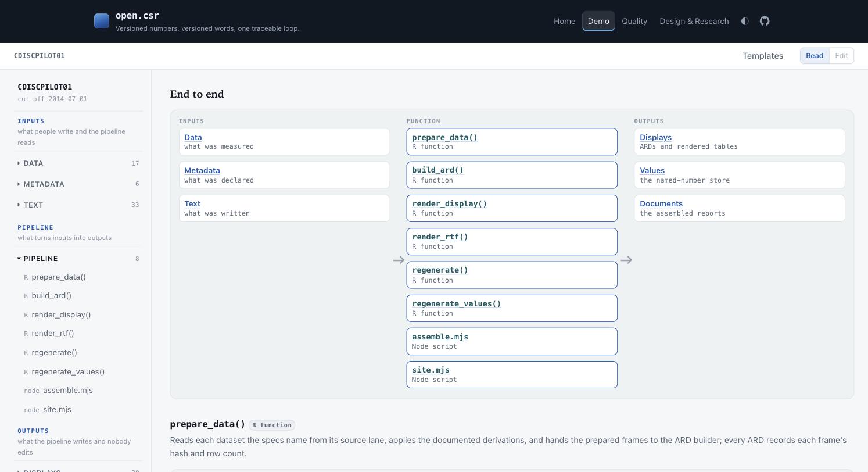This screenshot has width=868, height=472.
Task: Click prepare_data() function card in diagram
Action: (x=512, y=142)
